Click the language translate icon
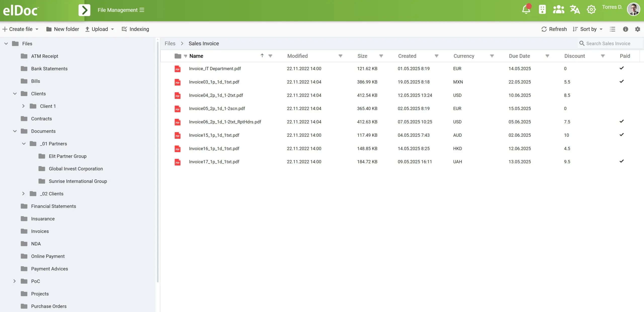 575,10
